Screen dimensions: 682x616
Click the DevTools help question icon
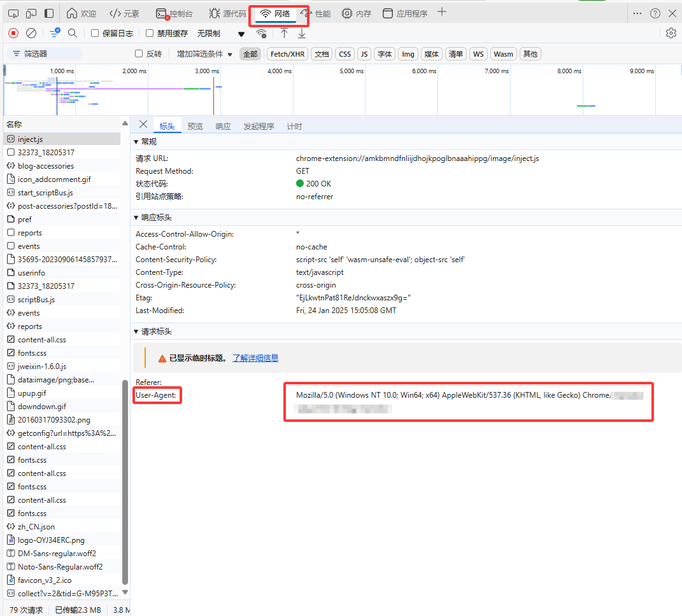click(x=655, y=13)
